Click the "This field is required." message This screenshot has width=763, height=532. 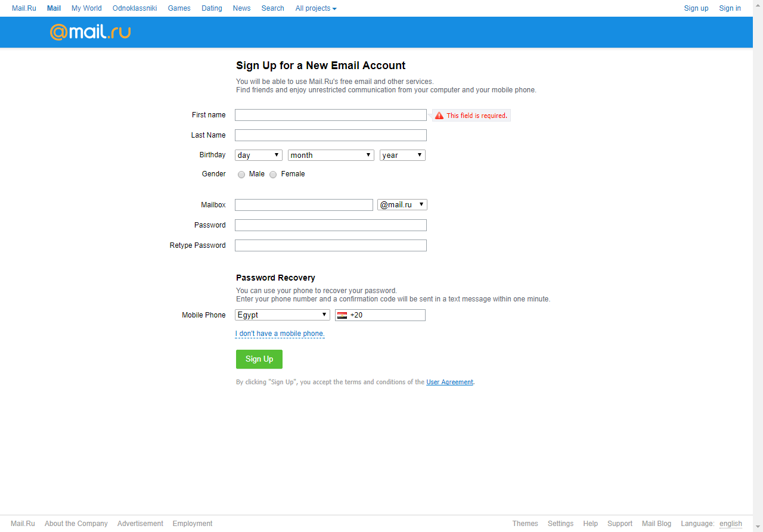pos(477,116)
